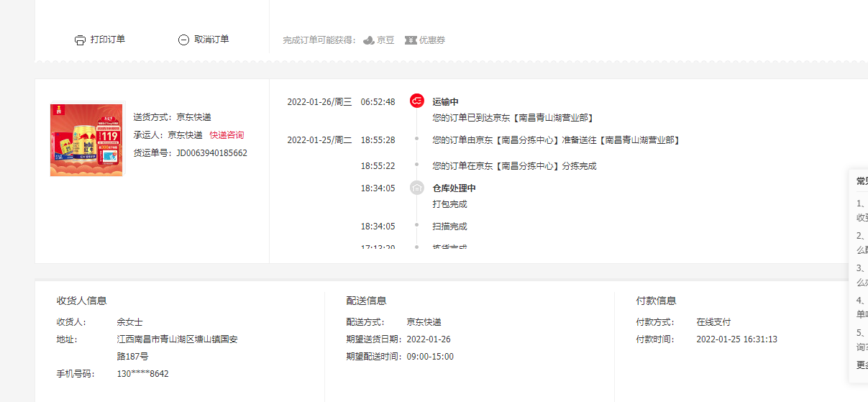
Task: Click the payment time 2022-01-25 16:31:13
Action: pos(736,339)
